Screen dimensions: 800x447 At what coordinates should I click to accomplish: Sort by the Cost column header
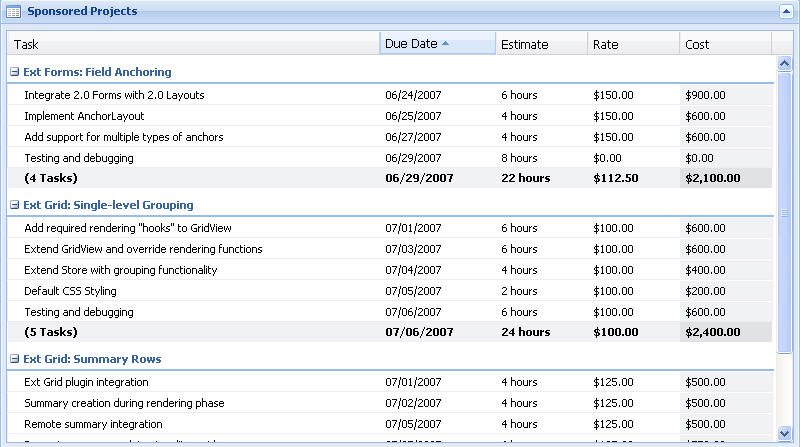point(725,44)
